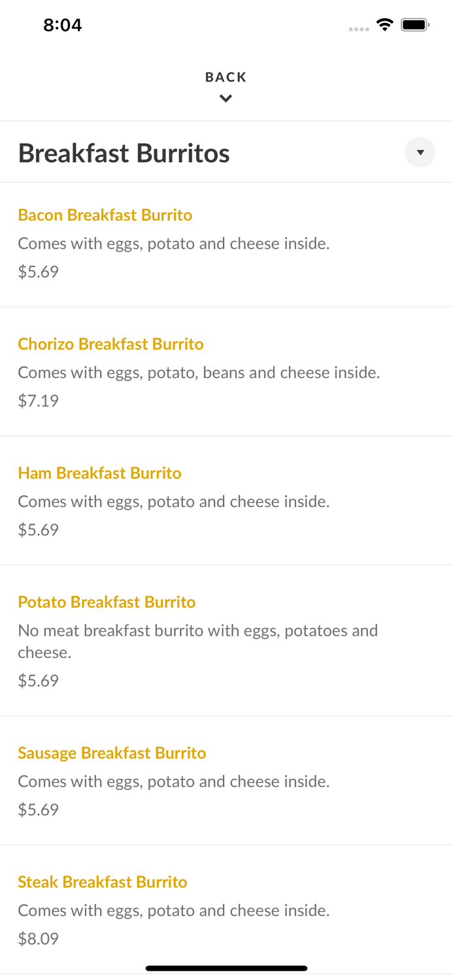Image resolution: width=453 pixels, height=980 pixels.
Task: Open Potato Breakfast Burrito item
Action: [107, 602]
